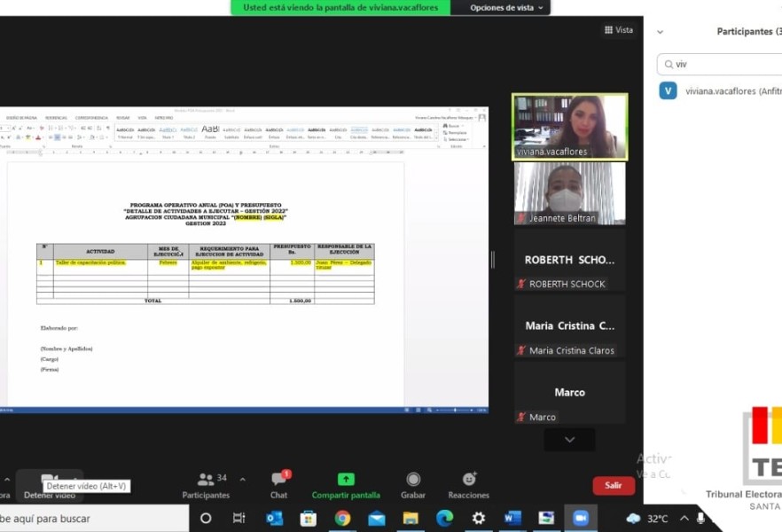Toggle Windows Task View on the taskbar
The image size is (782, 532).
(x=239, y=518)
